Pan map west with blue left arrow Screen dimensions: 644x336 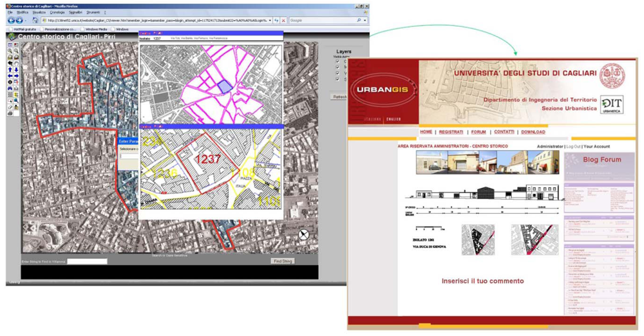click(x=10, y=76)
